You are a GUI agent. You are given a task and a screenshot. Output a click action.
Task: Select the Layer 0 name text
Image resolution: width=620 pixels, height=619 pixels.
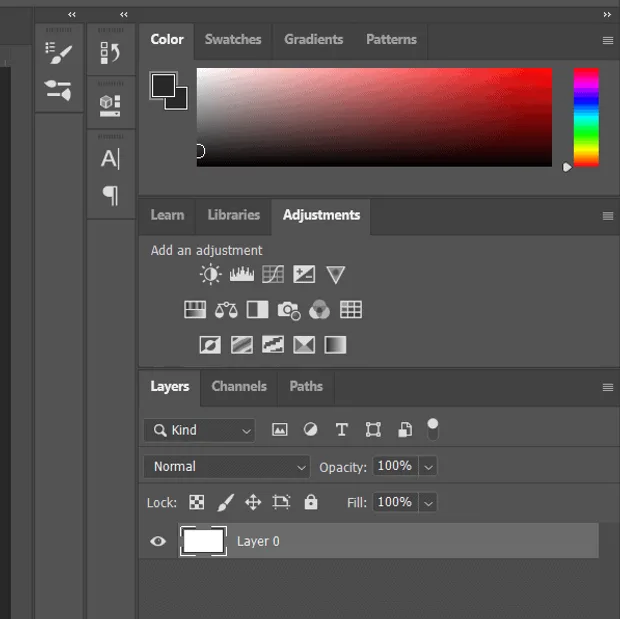(258, 541)
